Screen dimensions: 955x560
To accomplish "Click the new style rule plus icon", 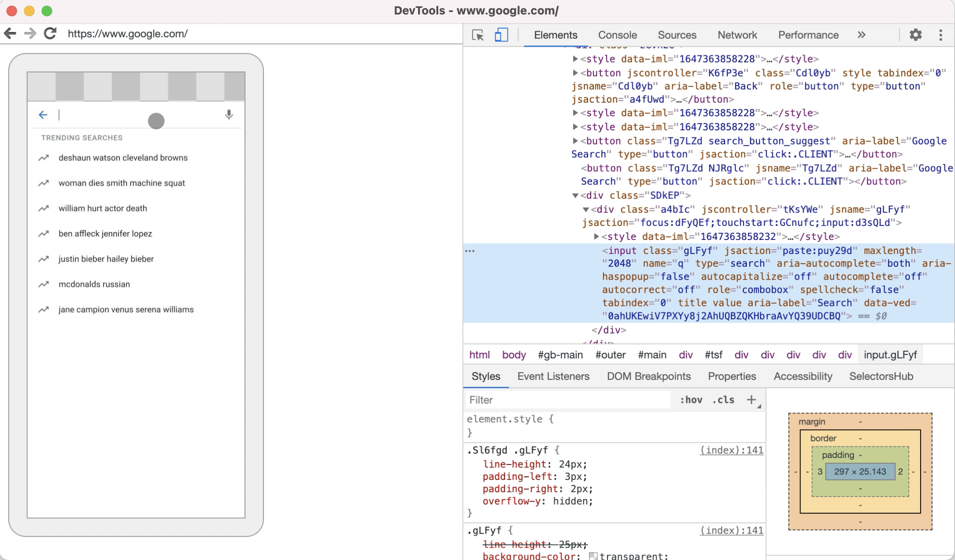I will click(751, 400).
